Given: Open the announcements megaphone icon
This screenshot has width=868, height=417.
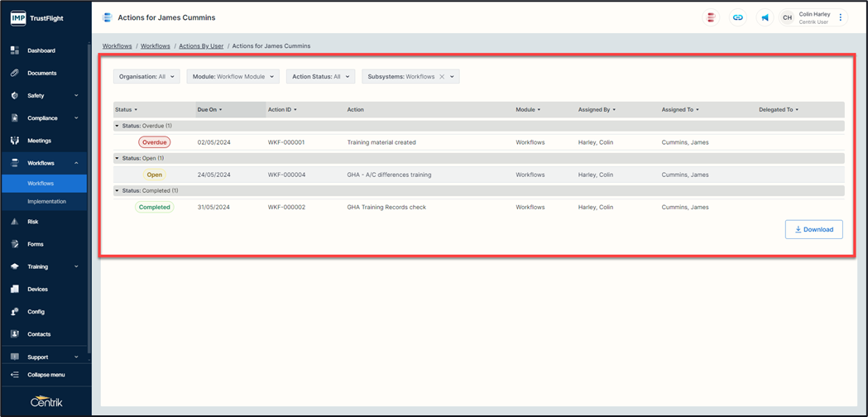Looking at the screenshot, I should (x=765, y=17).
